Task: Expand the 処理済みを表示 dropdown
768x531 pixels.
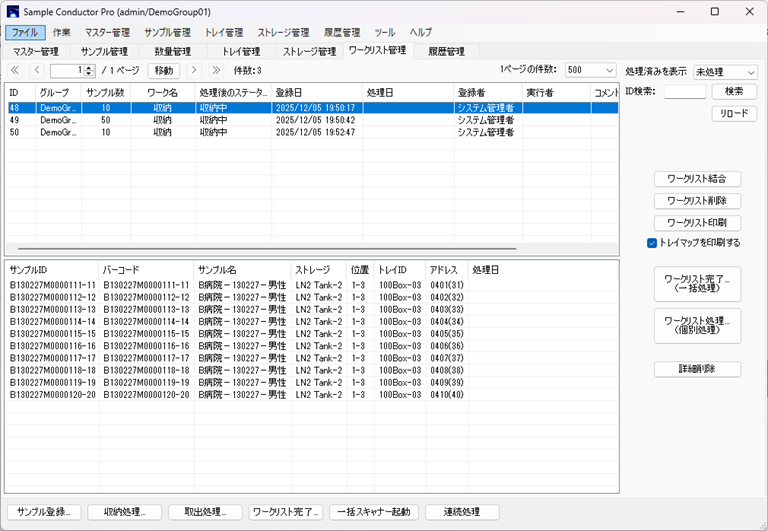Action: (x=725, y=72)
